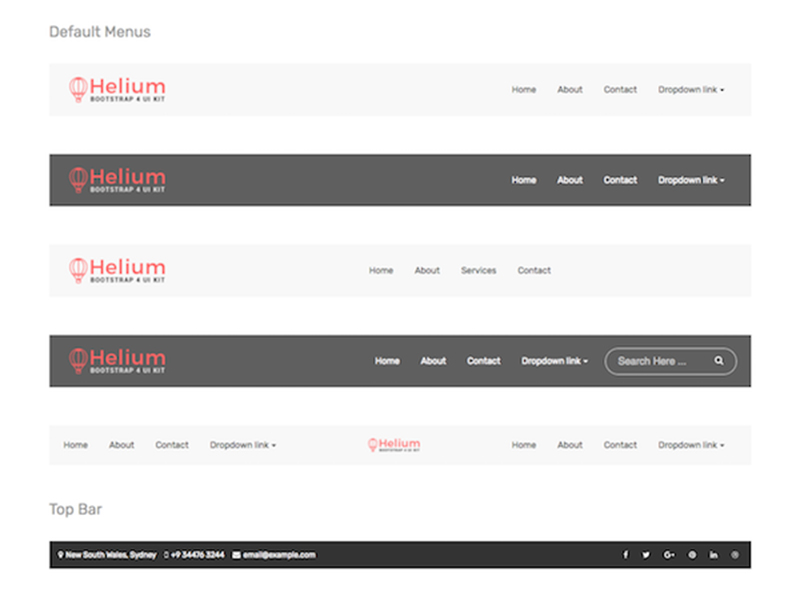The height and width of the screenshot is (600, 800).
Task: Click the small centered Helium logo
Action: 394,445
